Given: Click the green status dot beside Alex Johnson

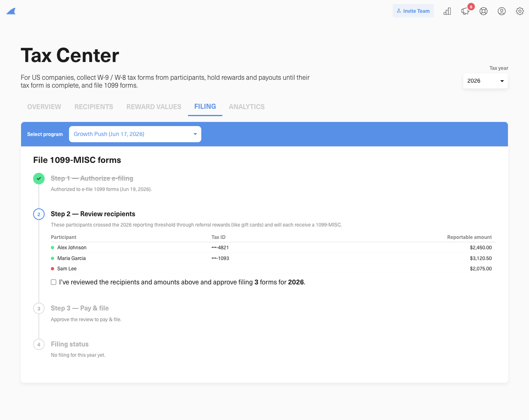Looking at the screenshot, I should (52, 248).
